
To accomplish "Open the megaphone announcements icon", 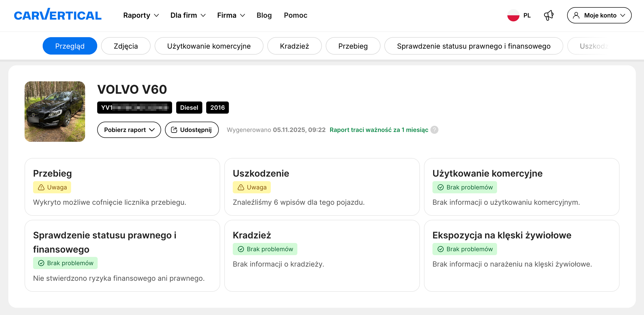I will point(549,15).
